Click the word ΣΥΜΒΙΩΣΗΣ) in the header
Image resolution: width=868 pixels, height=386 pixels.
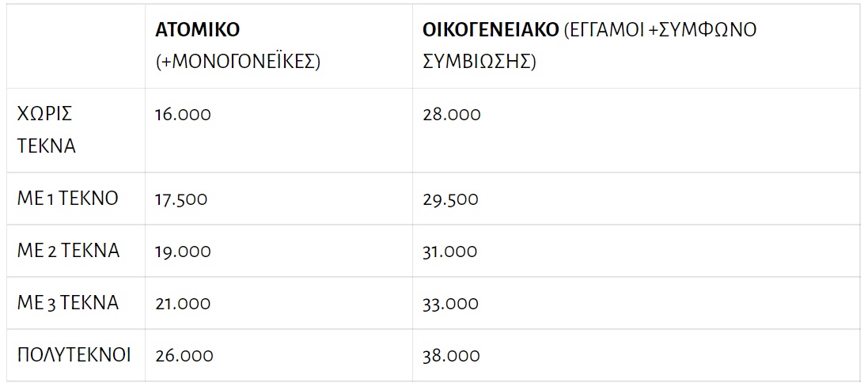tap(479, 62)
